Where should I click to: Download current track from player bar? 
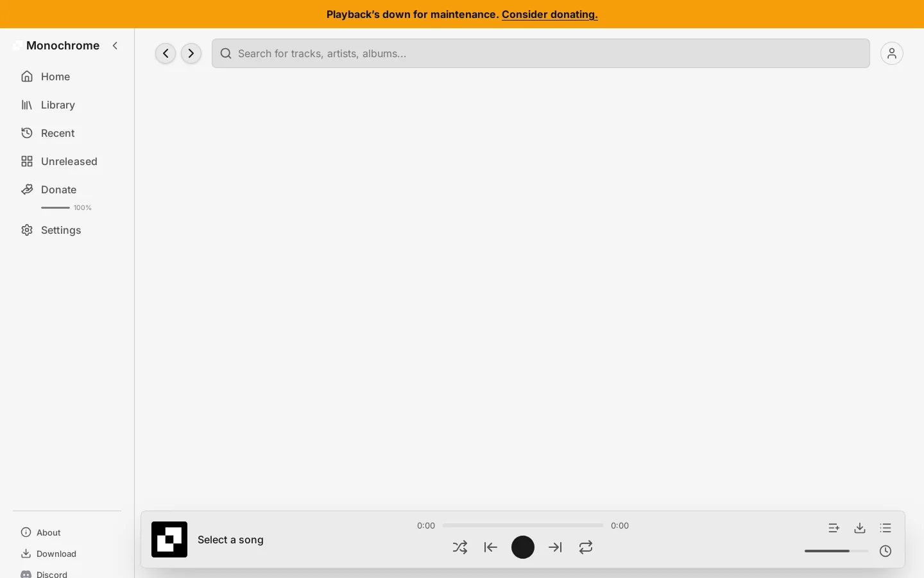click(x=860, y=528)
